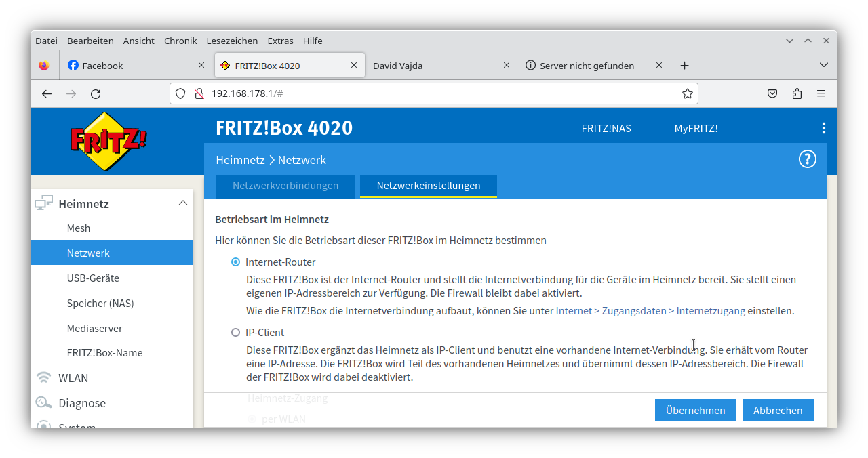
Task: Expand the WLAN sidebar menu
Action: click(73, 378)
